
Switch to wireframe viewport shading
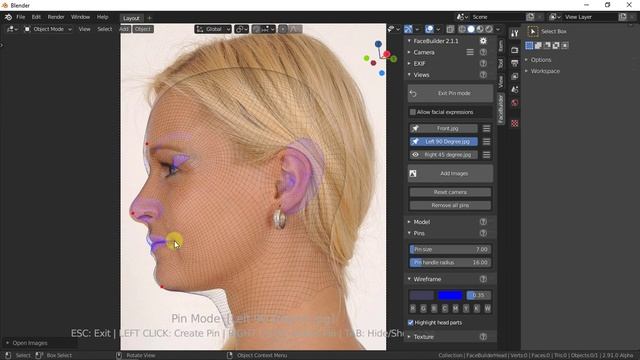click(462, 29)
